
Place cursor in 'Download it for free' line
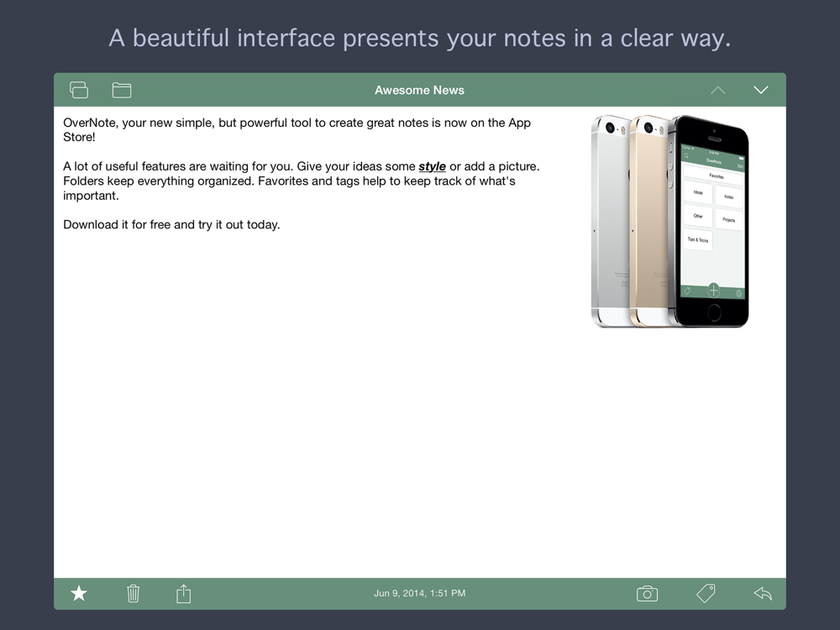pos(171,224)
